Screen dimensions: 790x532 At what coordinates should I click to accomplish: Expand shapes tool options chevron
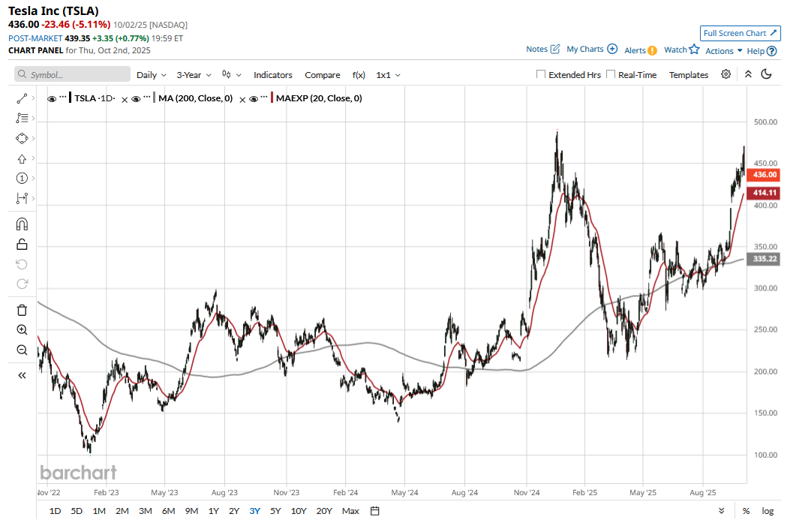[33, 138]
